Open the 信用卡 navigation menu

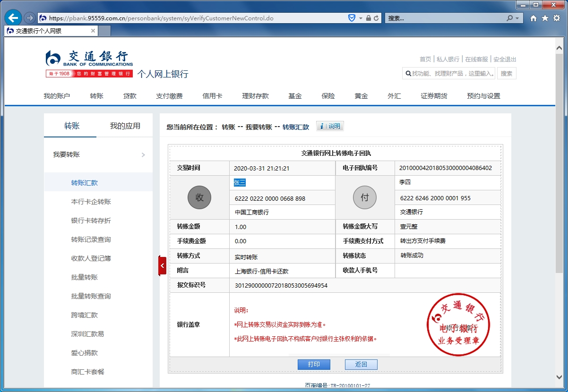click(x=212, y=95)
